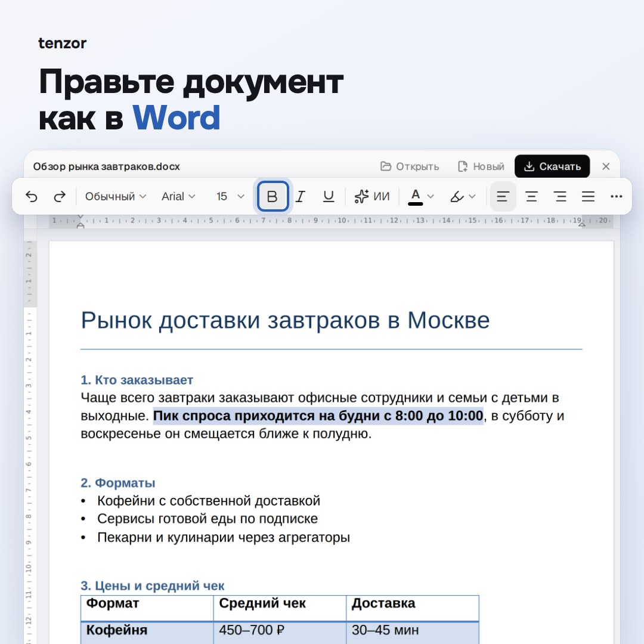The height and width of the screenshot is (644, 644).
Task: Expand the highlight color chevron
Action: (x=472, y=197)
